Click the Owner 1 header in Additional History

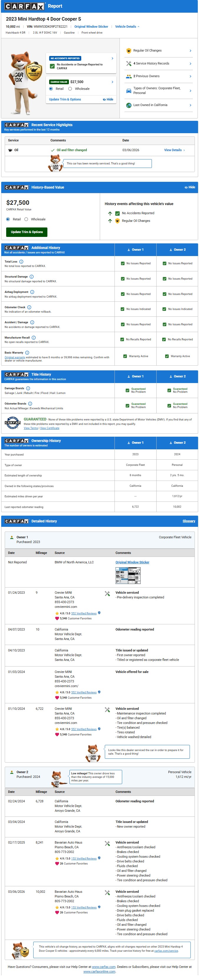tap(136, 250)
